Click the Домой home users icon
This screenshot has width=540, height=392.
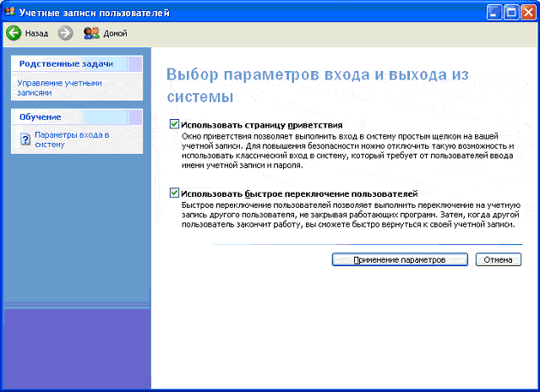91,33
